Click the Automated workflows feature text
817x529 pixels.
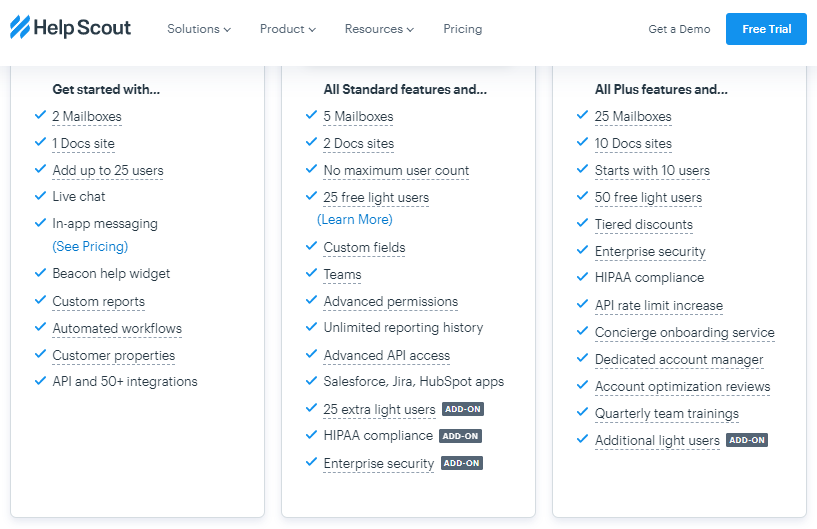117,328
